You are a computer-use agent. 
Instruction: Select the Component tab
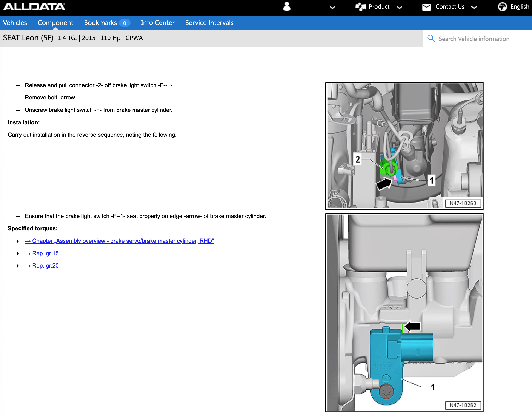(55, 23)
